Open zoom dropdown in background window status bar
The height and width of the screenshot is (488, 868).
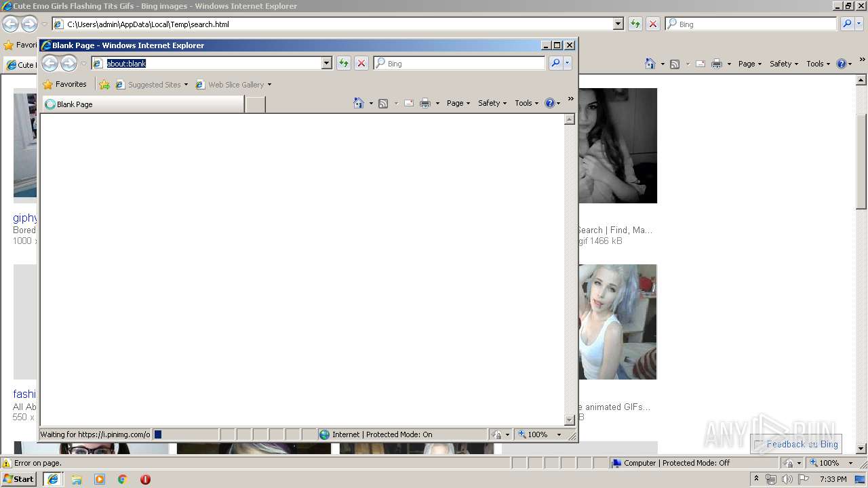pos(850,463)
